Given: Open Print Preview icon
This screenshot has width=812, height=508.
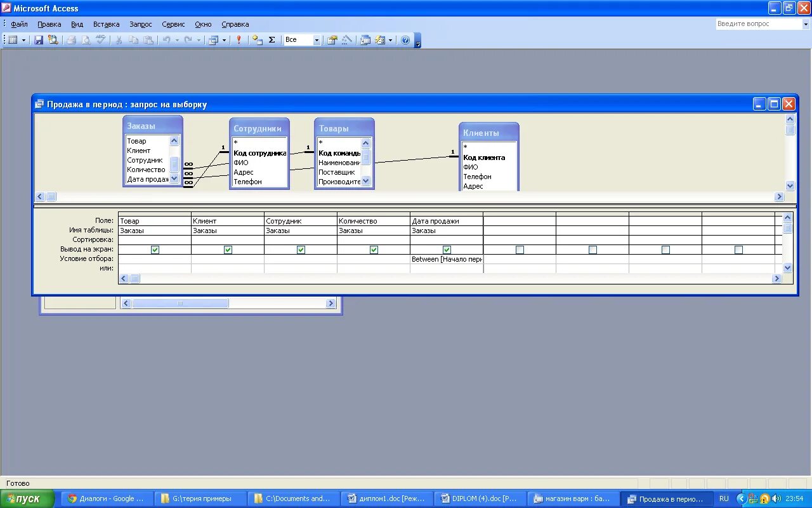Looking at the screenshot, I should pos(86,40).
